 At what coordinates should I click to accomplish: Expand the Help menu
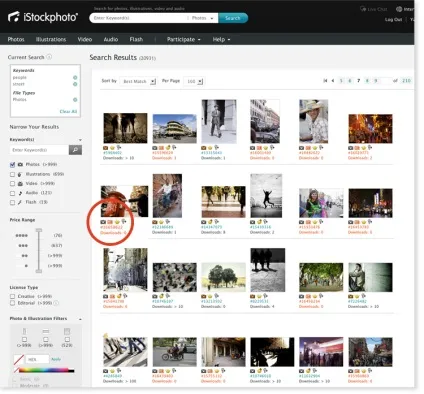221,39
